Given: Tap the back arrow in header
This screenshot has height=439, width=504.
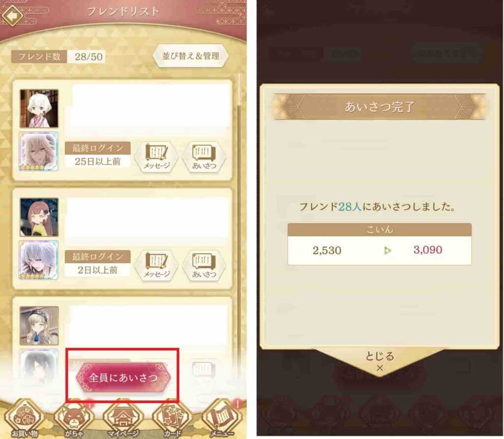Looking at the screenshot, I should click(12, 15).
